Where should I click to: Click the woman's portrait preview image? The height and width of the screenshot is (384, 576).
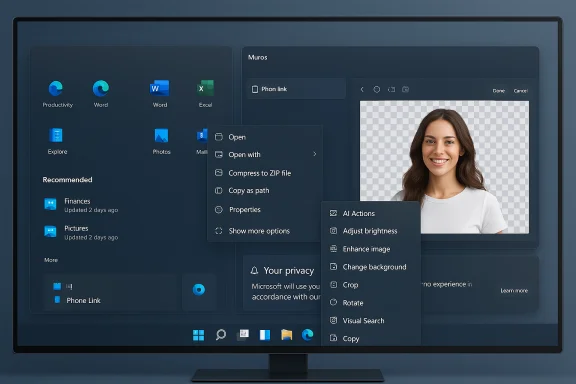444,167
